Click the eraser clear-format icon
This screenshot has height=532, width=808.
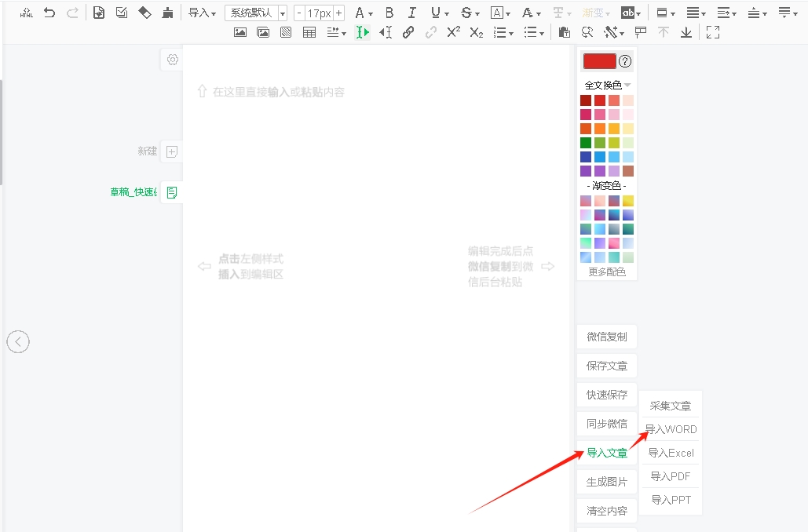[x=144, y=13]
